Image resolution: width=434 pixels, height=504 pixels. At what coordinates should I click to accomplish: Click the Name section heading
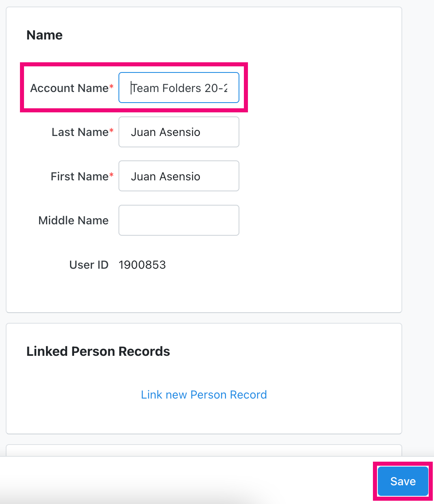(44, 35)
